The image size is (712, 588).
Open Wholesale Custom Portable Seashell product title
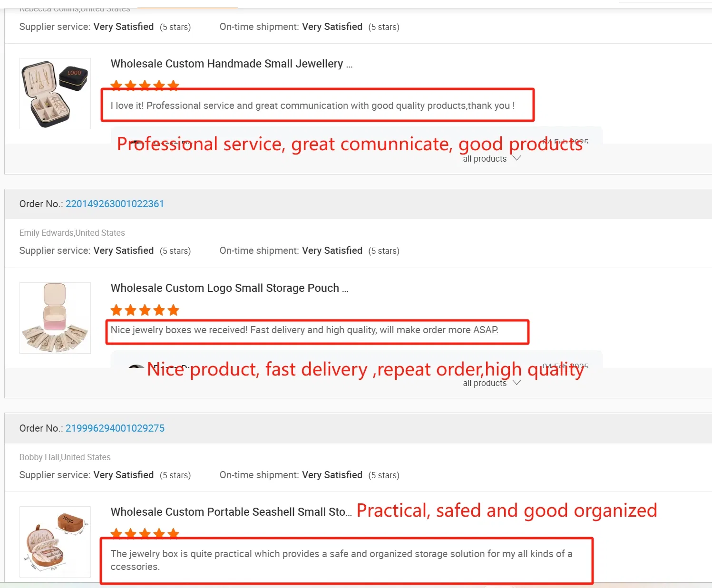[x=231, y=512]
